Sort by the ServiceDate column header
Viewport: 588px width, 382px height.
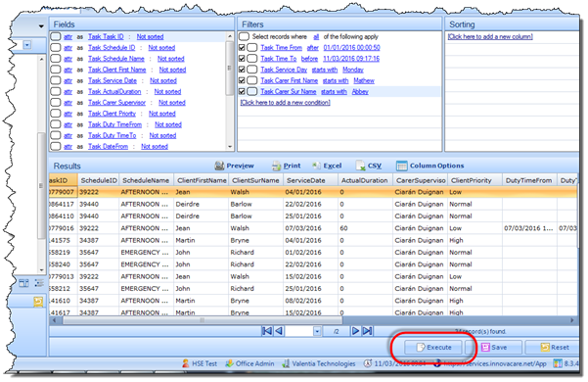coord(310,180)
